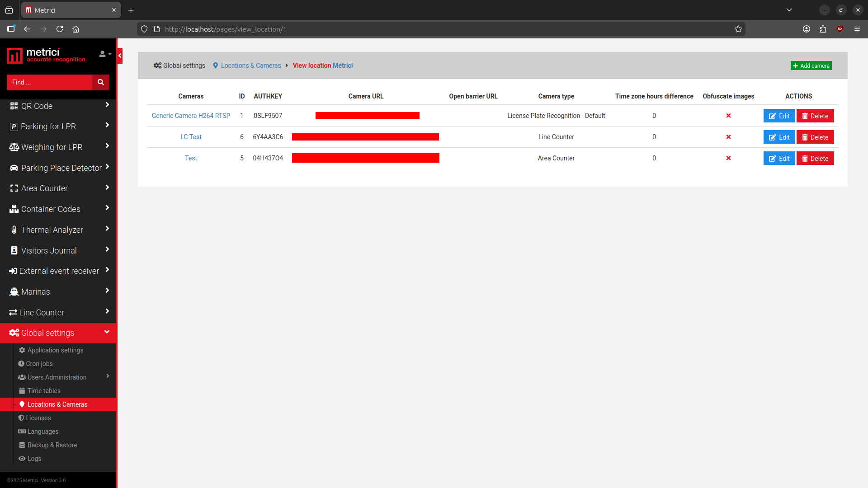Image resolution: width=868 pixels, height=488 pixels.
Task: Click obfuscate X mark for Generic Camera row
Action: pyautogui.click(x=728, y=116)
